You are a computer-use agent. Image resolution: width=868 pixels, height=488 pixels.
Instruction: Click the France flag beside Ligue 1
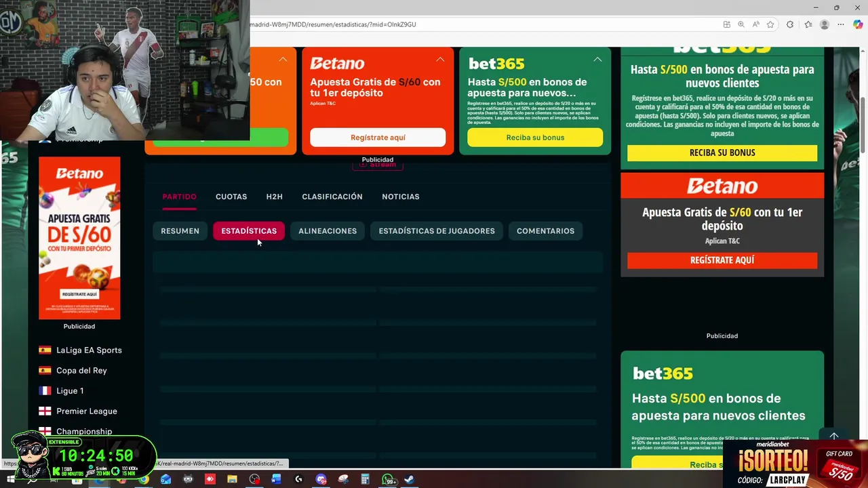coord(45,391)
